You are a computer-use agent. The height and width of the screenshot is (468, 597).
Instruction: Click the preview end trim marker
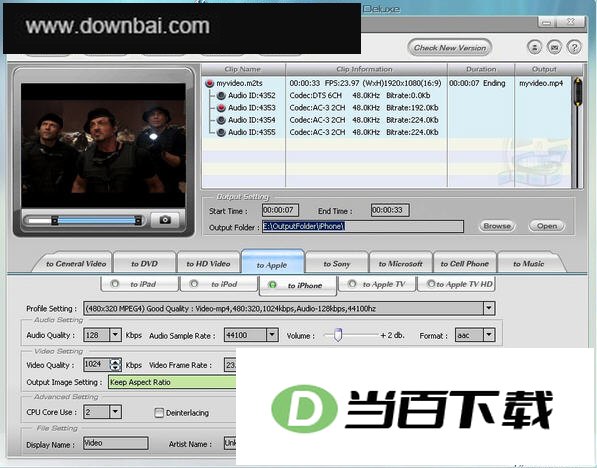138,220
